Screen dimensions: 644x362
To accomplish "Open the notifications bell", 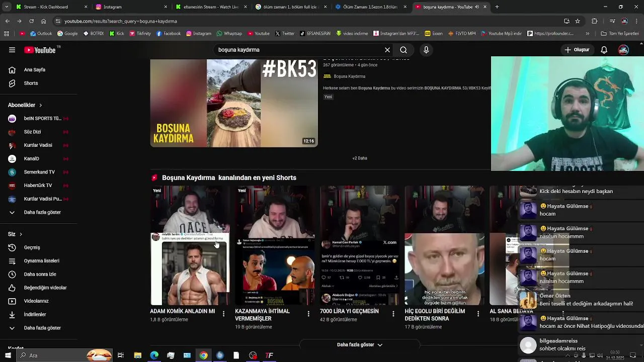I will point(604,50).
